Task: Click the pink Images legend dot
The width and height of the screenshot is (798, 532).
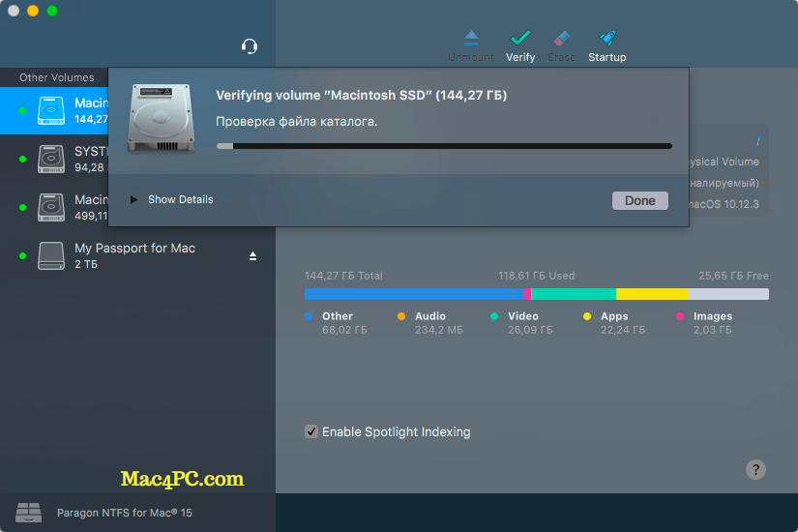Action: pos(680,316)
